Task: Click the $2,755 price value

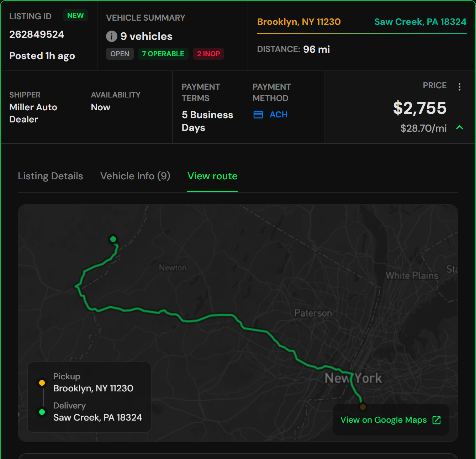Action: click(420, 108)
